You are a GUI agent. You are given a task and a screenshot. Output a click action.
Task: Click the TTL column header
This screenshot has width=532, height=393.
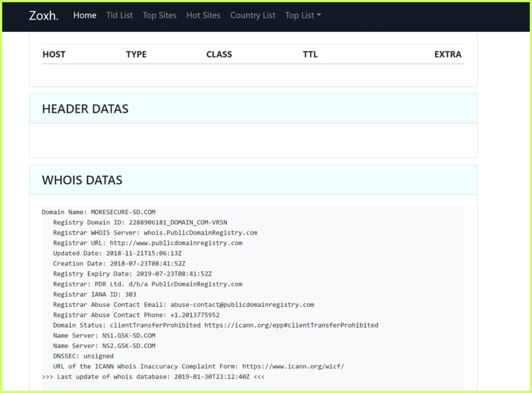coord(310,54)
